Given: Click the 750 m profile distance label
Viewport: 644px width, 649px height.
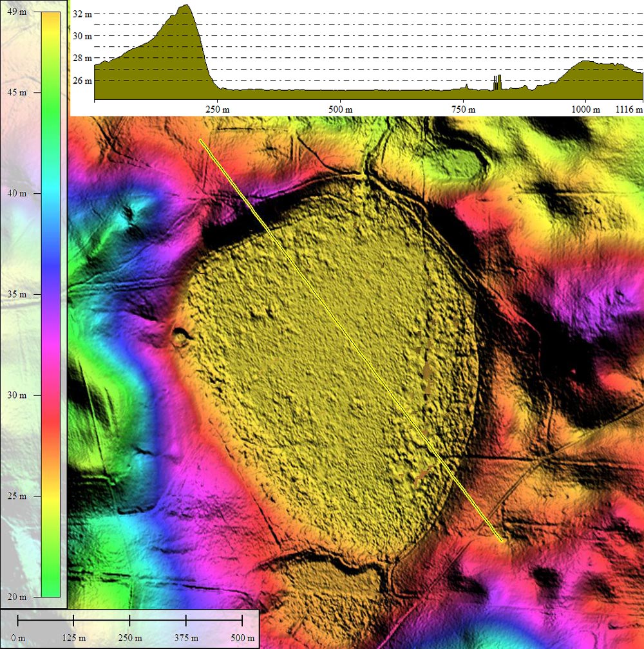Looking at the screenshot, I should pyautogui.click(x=463, y=109).
